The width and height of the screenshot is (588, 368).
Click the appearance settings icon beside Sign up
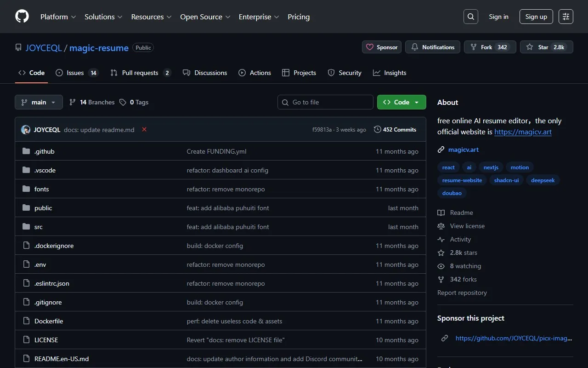click(x=566, y=17)
